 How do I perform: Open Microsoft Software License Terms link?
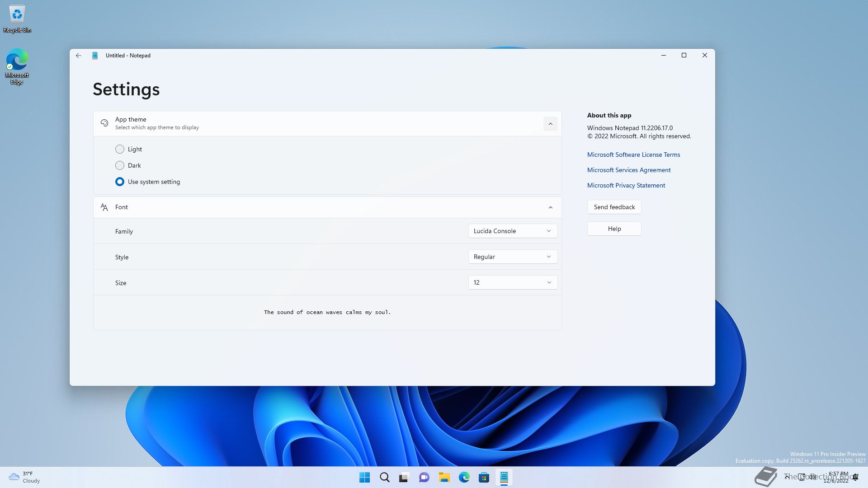[633, 155]
